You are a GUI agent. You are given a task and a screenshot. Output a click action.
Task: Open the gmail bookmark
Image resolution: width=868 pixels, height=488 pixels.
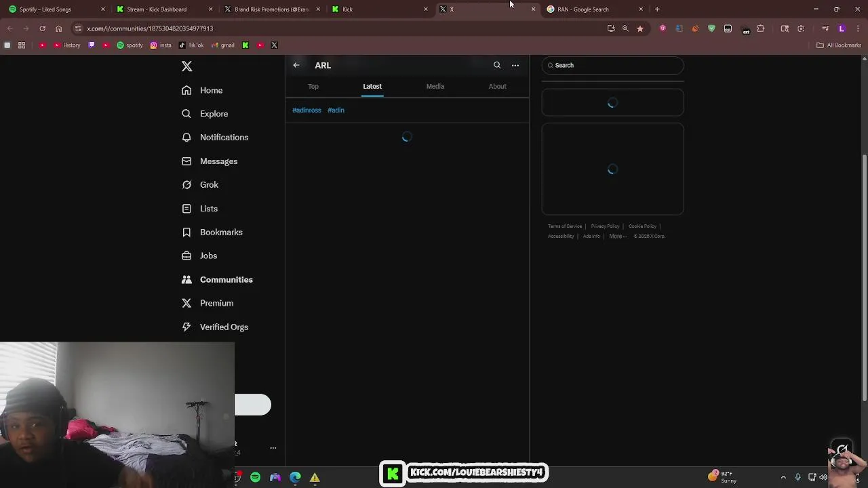[222, 45]
